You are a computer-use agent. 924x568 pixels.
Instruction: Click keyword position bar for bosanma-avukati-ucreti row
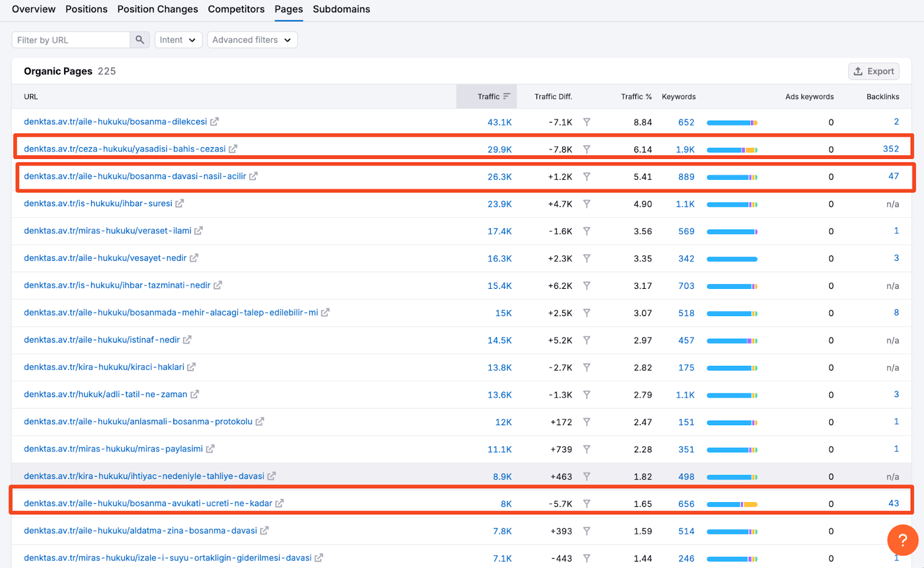[732, 504]
